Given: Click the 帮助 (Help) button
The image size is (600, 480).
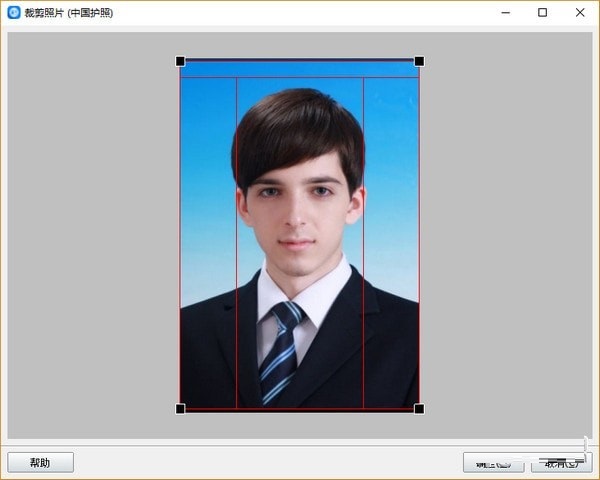Looking at the screenshot, I should tap(40, 462).
